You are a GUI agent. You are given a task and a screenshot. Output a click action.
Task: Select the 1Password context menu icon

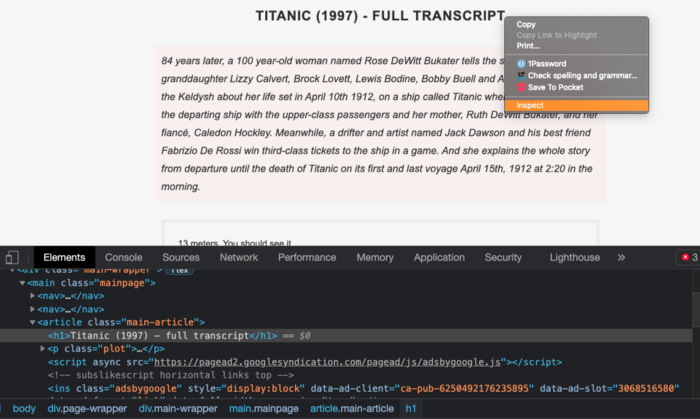point(521,64)
